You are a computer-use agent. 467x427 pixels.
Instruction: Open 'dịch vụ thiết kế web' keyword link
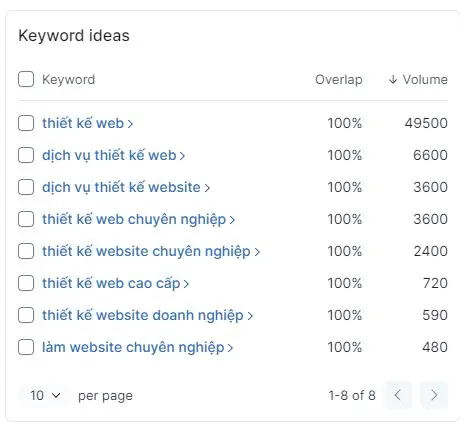113,155
